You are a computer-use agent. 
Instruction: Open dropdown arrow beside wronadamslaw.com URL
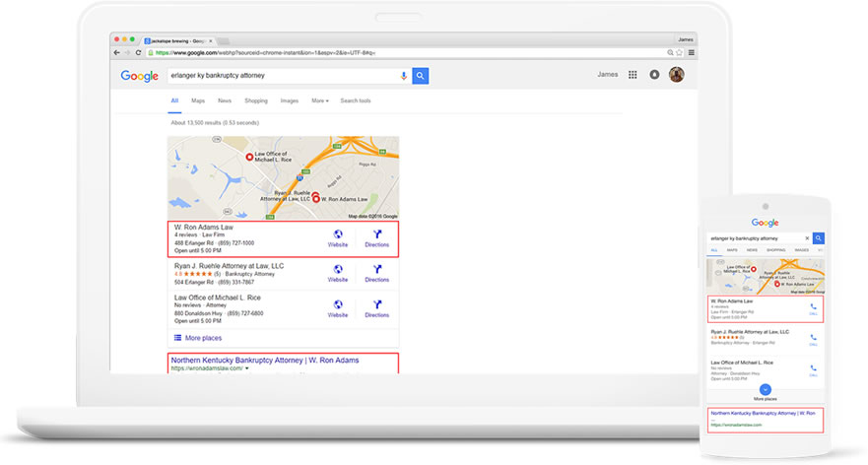247,369
